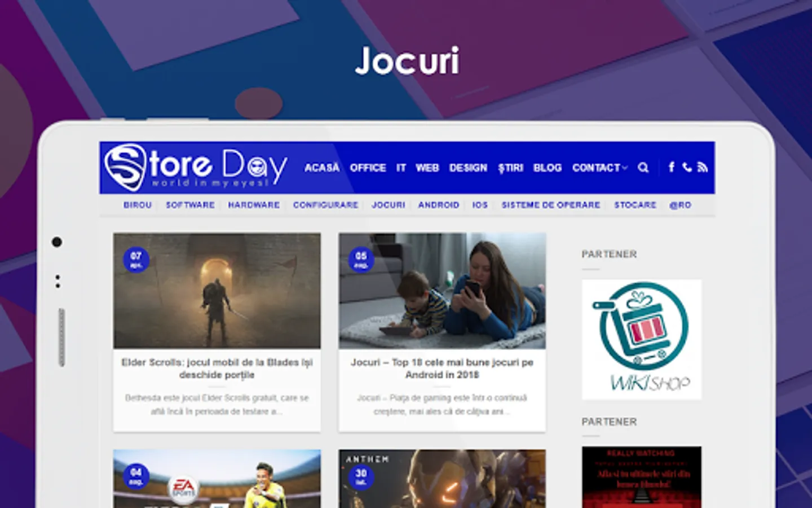Open the OFFICE menu item
Viewport: 812px width, 508px height.
(368, 168)
